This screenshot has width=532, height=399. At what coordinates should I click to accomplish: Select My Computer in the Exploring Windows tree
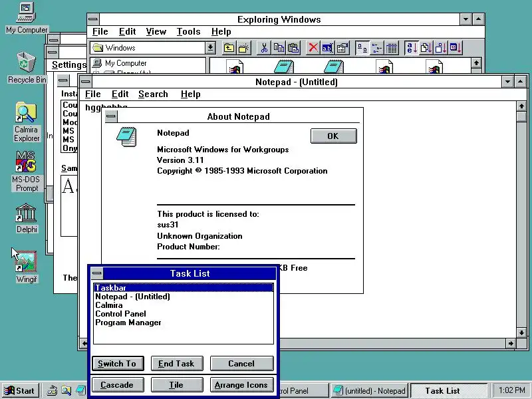pos(120,63)
